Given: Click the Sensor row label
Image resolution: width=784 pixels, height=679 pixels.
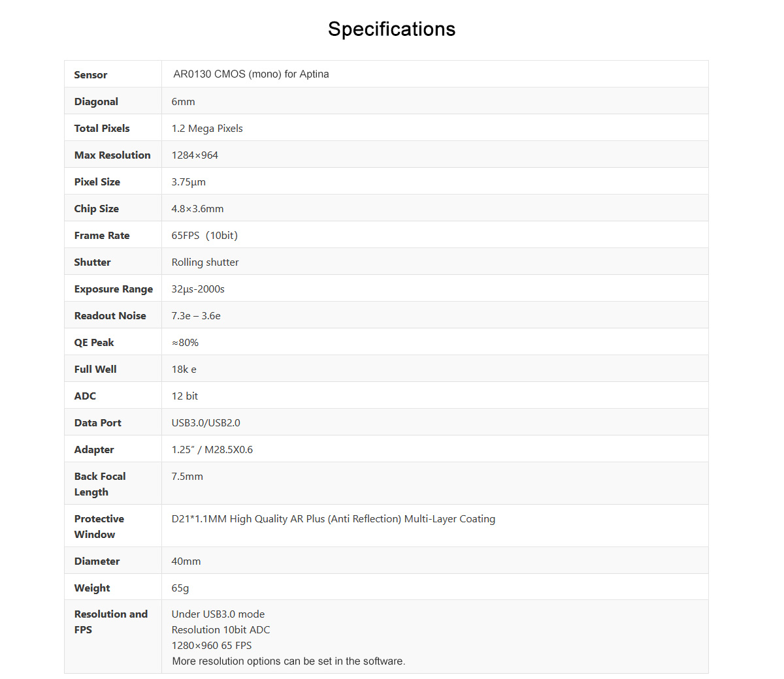Looking at the screenshot, I should point(91,75).
